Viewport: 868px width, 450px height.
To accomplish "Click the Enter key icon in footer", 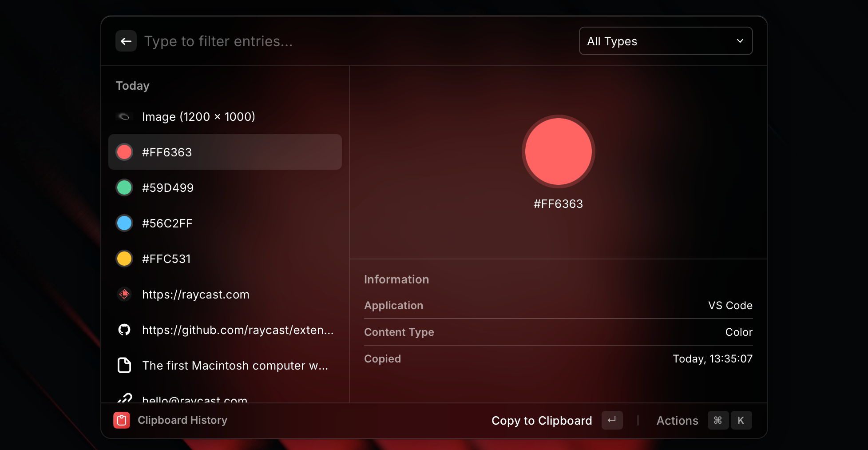I will (612, 420).
